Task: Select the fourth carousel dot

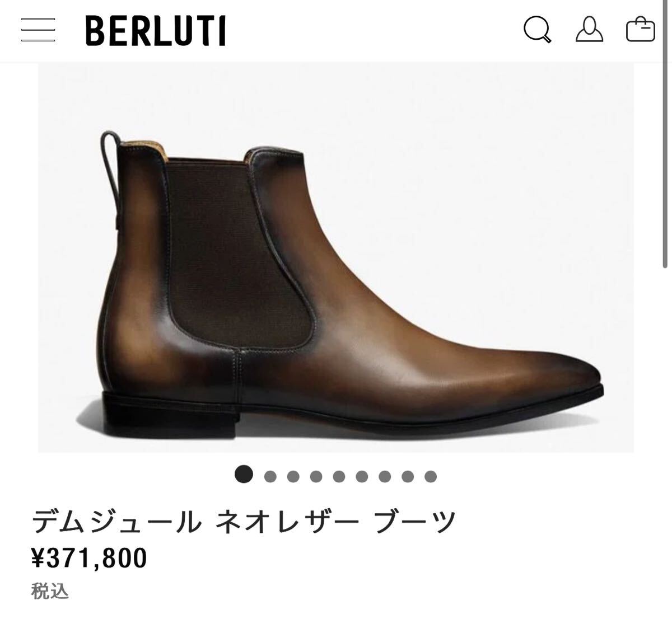Action: tap(316, 476)
